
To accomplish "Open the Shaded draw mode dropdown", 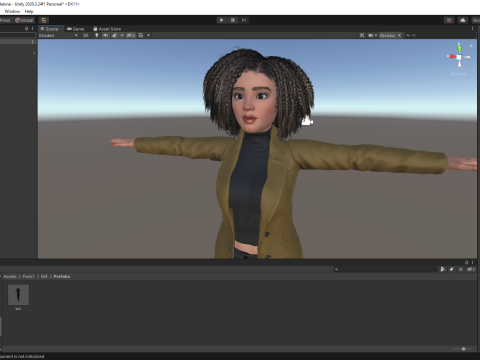I will (58, 35).
